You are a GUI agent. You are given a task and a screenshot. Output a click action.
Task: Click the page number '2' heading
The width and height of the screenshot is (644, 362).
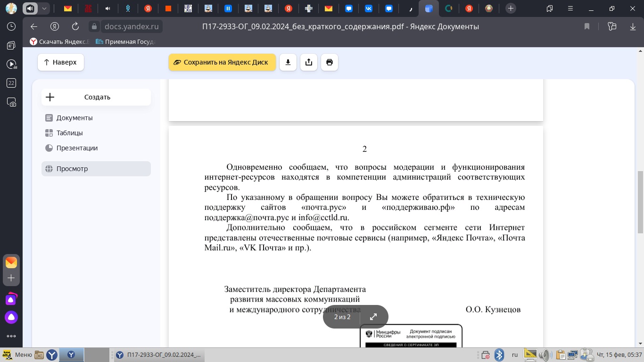click(364, 149)
